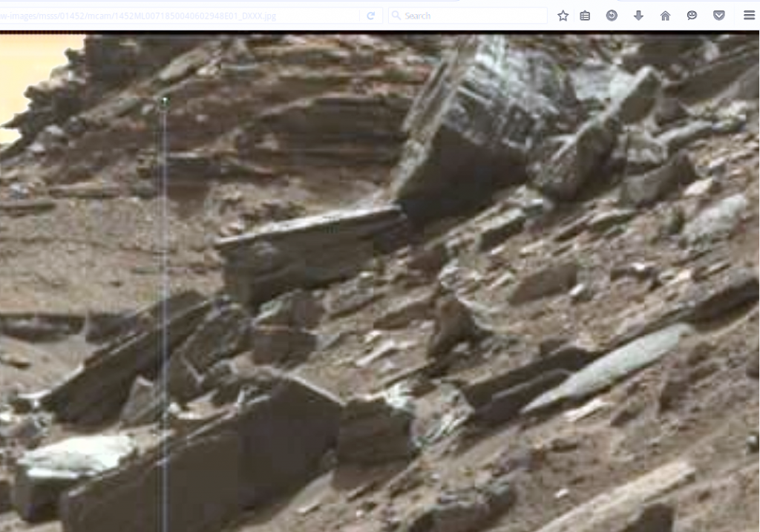Bookmark this page with the star icon
760x532 pixels.
[563, 16]
